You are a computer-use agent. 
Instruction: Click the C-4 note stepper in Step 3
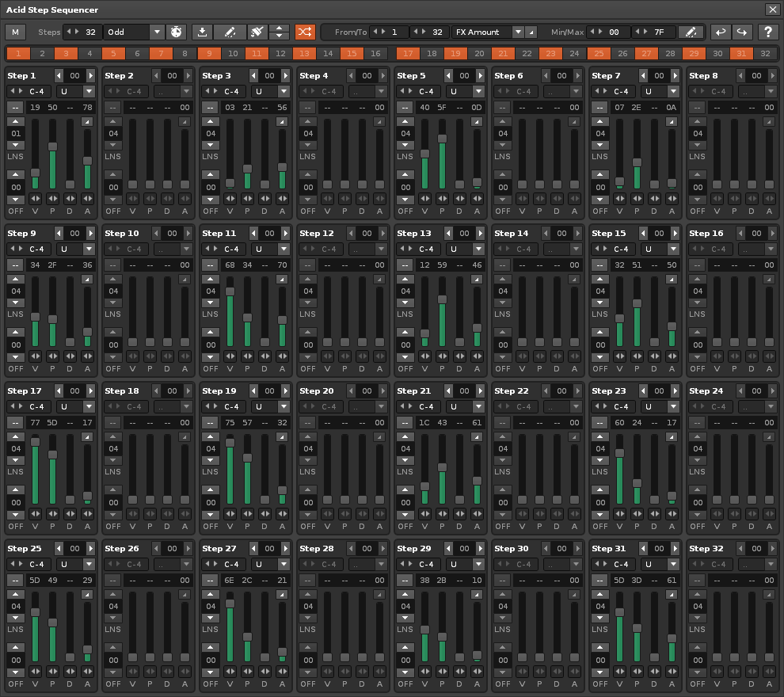click(226, 92)
